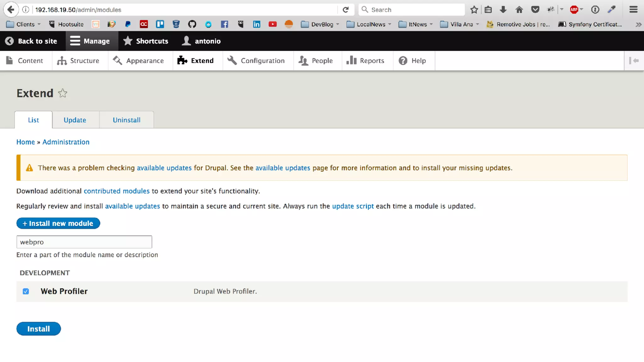
Task: Click the toolbar orientation toggle icon
Action: (x=634, y=61)
